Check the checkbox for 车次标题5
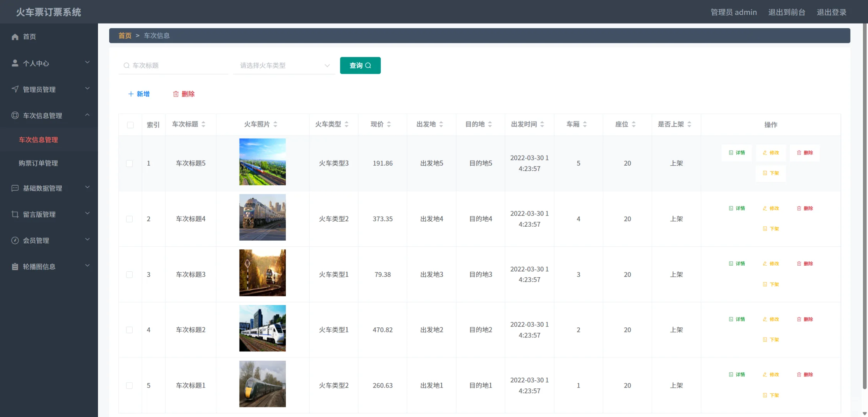The width and height of the screenshot is (868, 417). coord(130,163)
